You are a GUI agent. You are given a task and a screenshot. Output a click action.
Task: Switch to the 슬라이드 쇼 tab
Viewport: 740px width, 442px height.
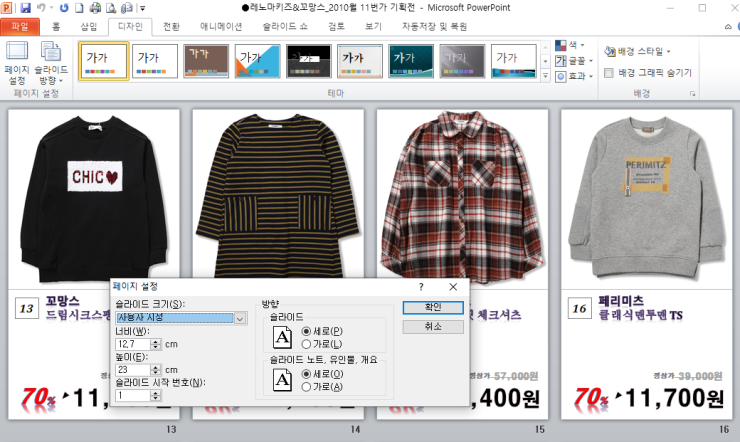coord(285,26)
